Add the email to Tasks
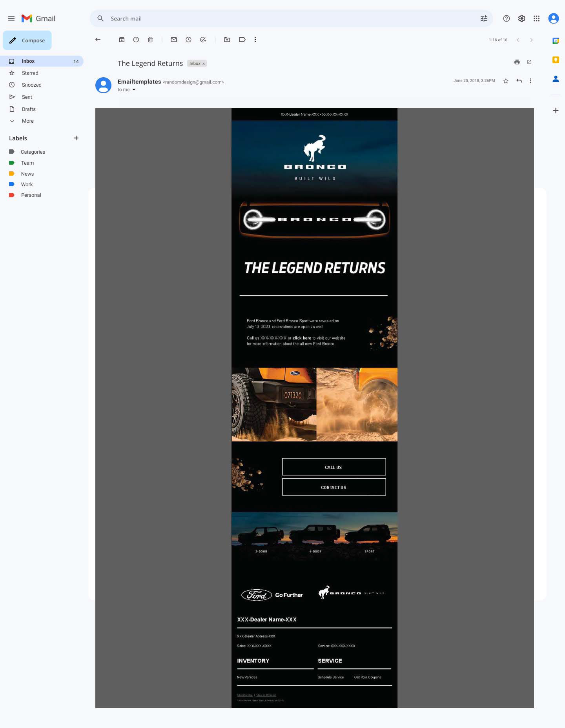Image resolution: width=565 pixels, height=728 pixels. (x=203, y=40)
